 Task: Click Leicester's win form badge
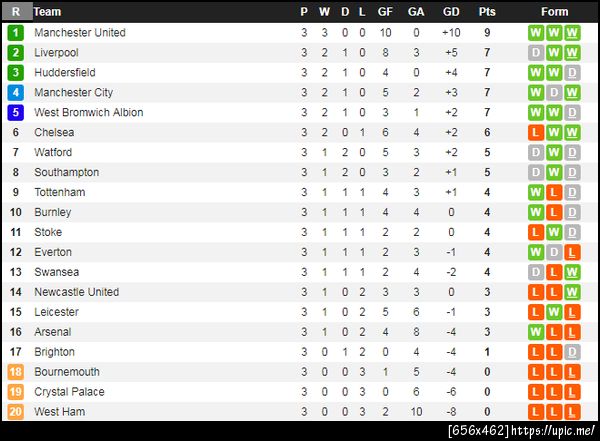pyautogui.click(x=554, y=312)
